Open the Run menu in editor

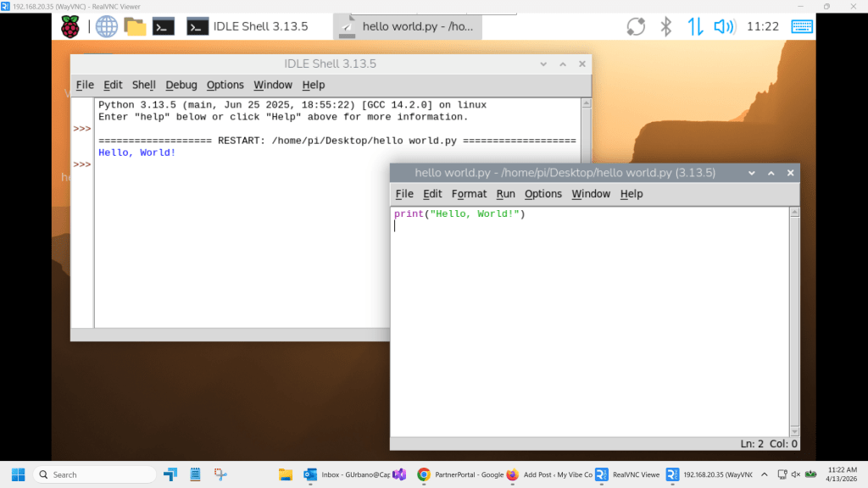(x=505, y=194)
